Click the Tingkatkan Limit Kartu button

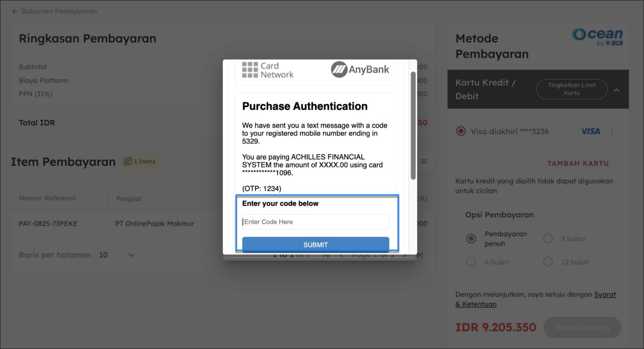[572, 89]
